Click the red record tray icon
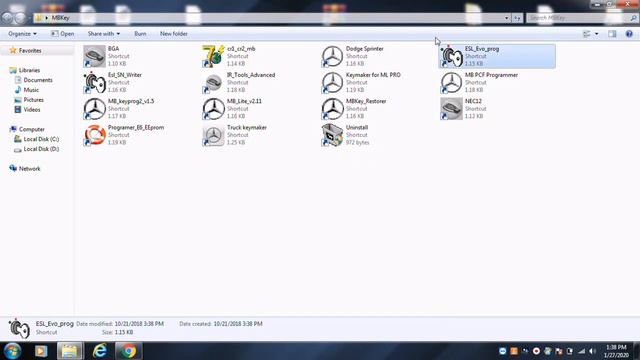Image resolution: width=640 pixels, height=360 pixels. point(536,351)
